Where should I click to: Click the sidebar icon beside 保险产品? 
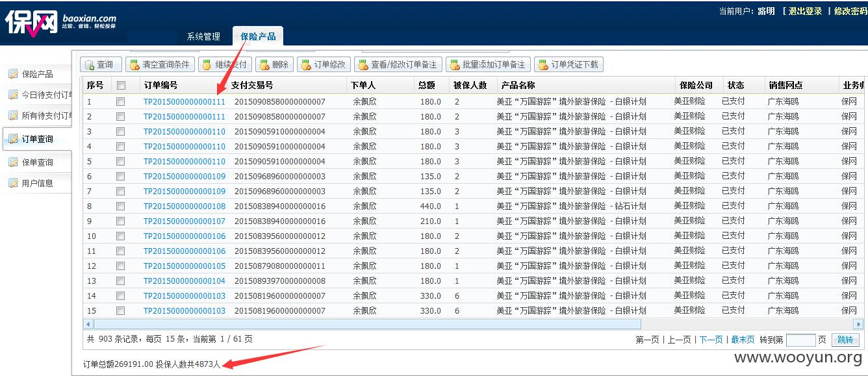(x=13, y=74)
